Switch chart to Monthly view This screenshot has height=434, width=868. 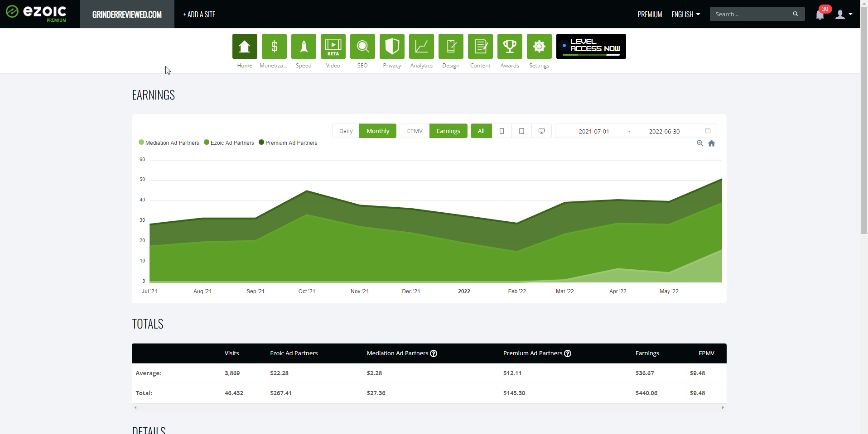[378, 131]
